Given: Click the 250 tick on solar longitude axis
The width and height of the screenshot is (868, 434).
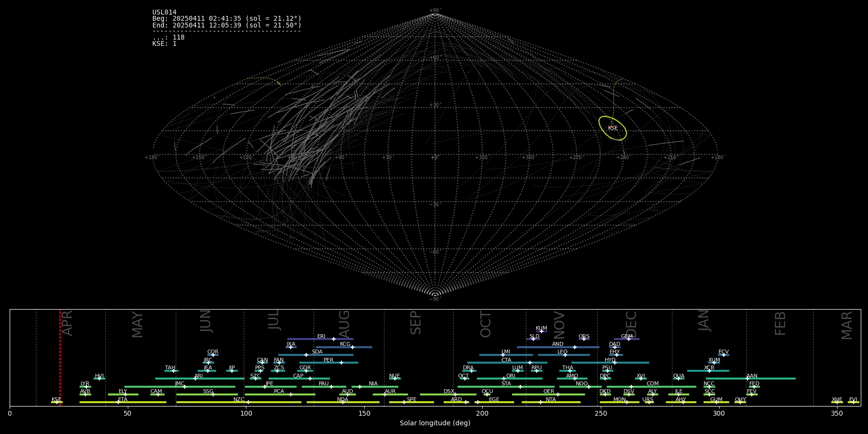Looking at the screenshot, I should click(x=600, y=413).
